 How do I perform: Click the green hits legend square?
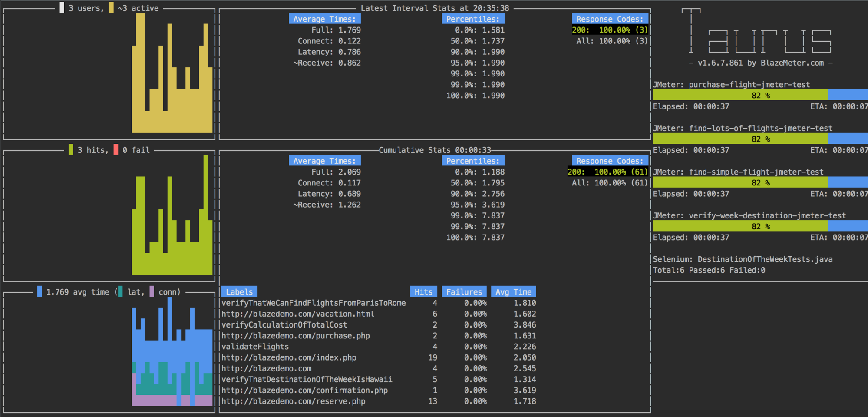(x=71, y=149)
